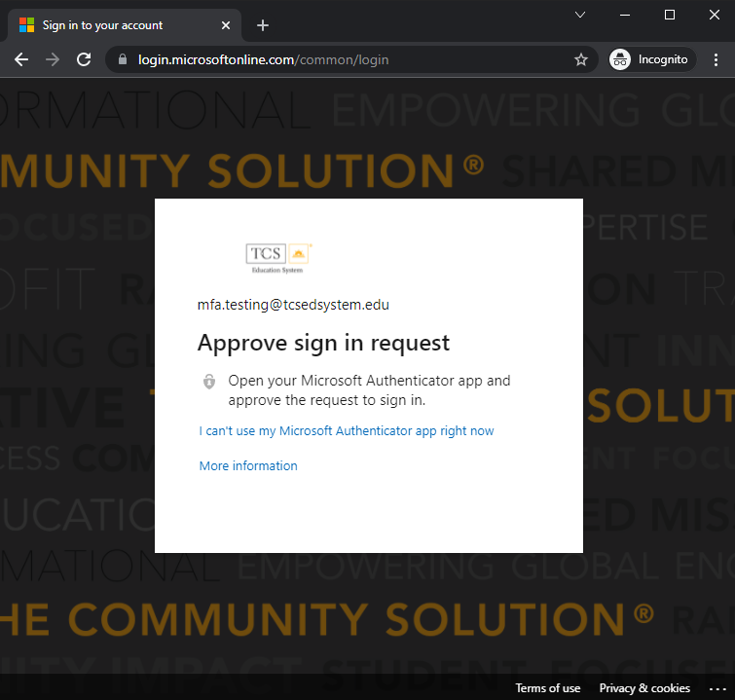The image size is (735, 700).
Task: Click the footer ellipsis for more options
Action: (717, 688)
